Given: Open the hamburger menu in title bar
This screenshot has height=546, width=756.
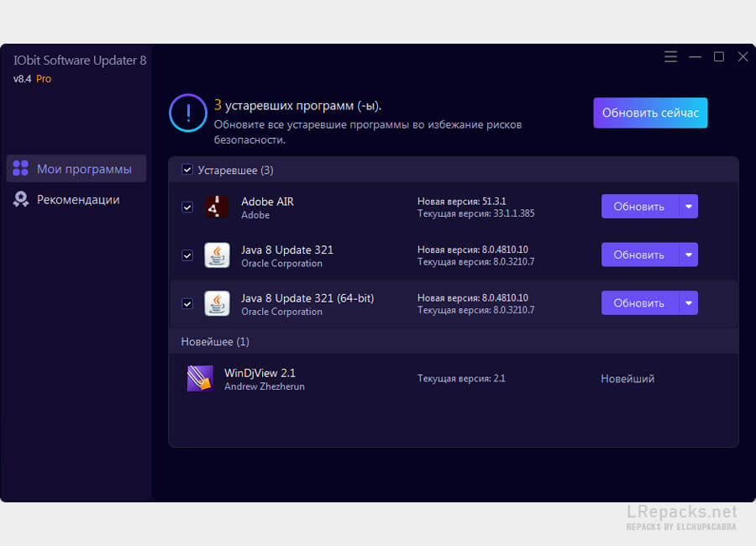Looking at the screenshot, I should click(x=670, y=57).
